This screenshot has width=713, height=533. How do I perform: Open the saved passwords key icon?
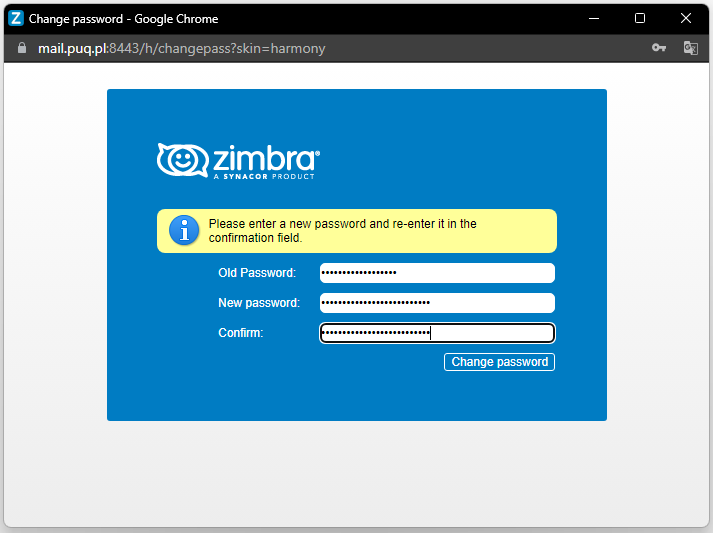tap(658, 48)
